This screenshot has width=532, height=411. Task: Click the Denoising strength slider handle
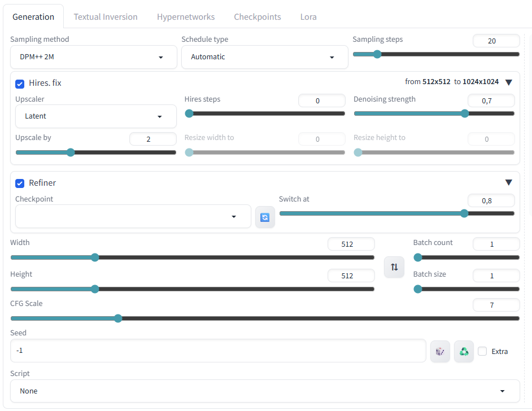(x=465, y=113)
